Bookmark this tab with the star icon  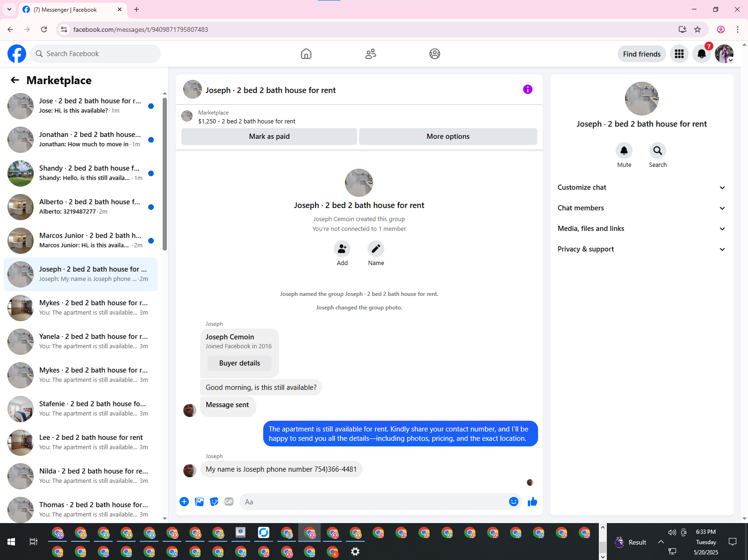click(x=698, y=29)
